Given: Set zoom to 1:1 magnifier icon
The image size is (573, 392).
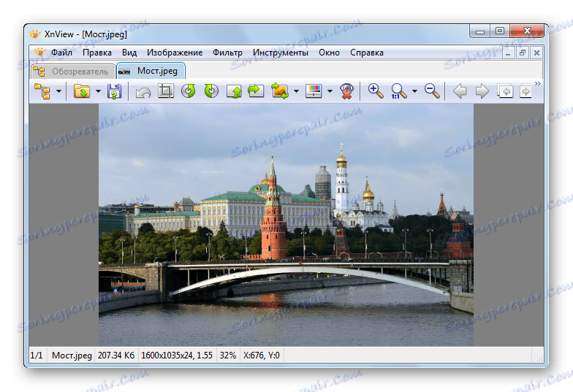Looking at the screenshot, I should coord(398,91).
